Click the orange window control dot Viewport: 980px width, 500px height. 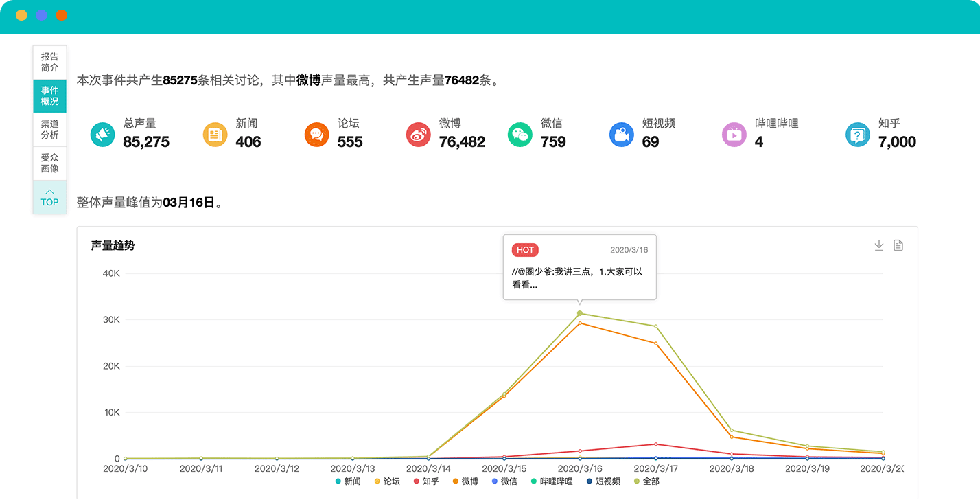click(x=61, y=15)
